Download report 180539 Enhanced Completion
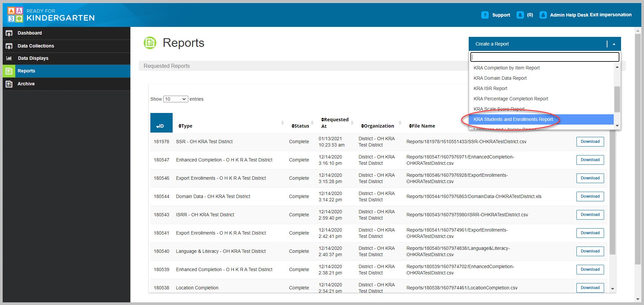Image resolution: width=644 pixels, height=305 pixels. tap(590, 269)
